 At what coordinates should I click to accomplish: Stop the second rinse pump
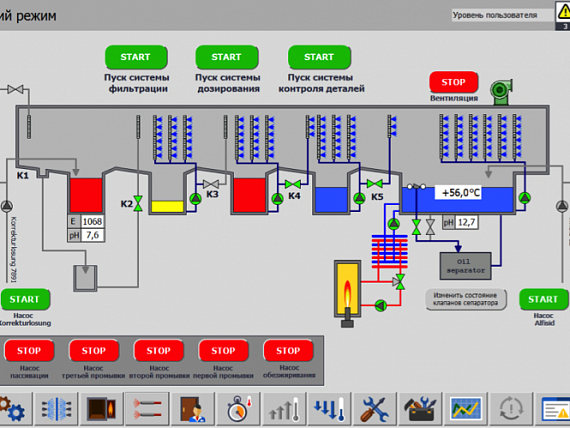pyautogui.click(x=158, y=351)
